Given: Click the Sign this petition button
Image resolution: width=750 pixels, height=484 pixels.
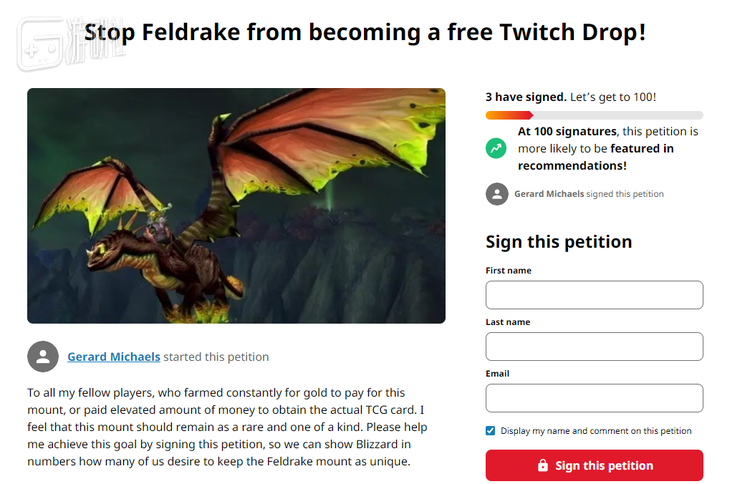Looking at the screenshot, I should coord(594,466).
